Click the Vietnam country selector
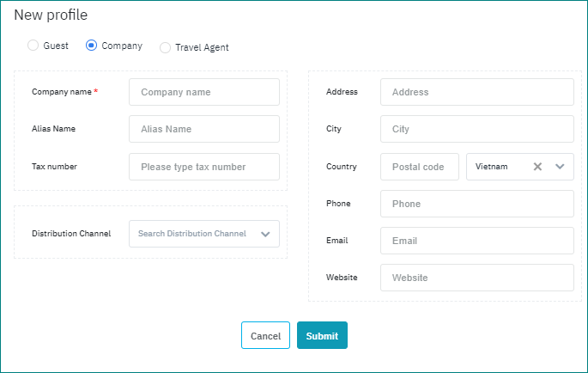The height and width of the screenshot is (373, 588). [x=498, y=167]
